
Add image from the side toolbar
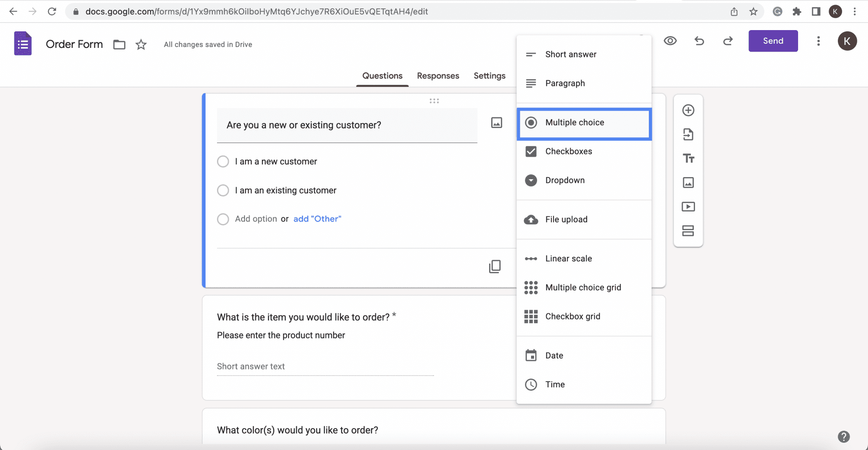(688, 183)
